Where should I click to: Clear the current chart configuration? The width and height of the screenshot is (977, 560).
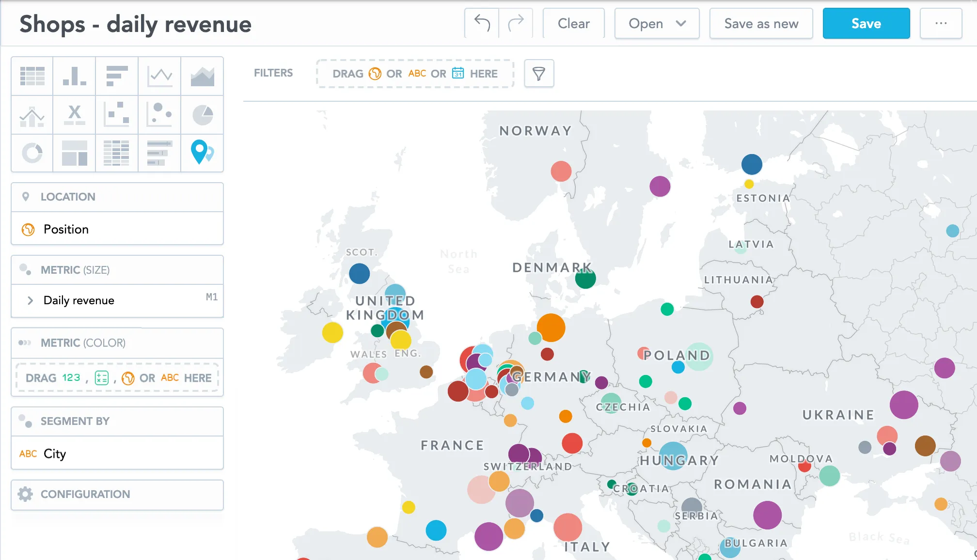tap(573, 23)
